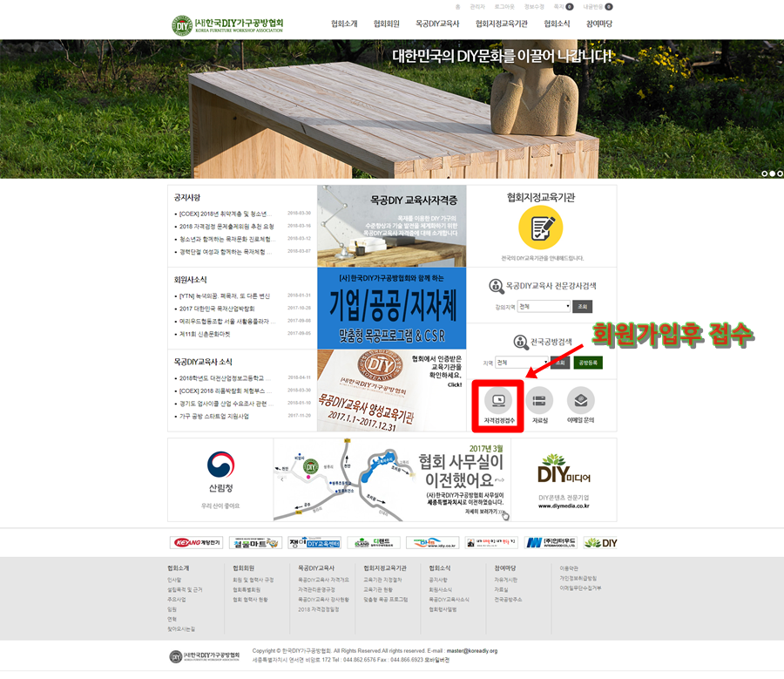Viewport: 784px width, 679px height.
Task: Click the KEYANG 계양전기 sponsor logo
Action: point(196,542)
